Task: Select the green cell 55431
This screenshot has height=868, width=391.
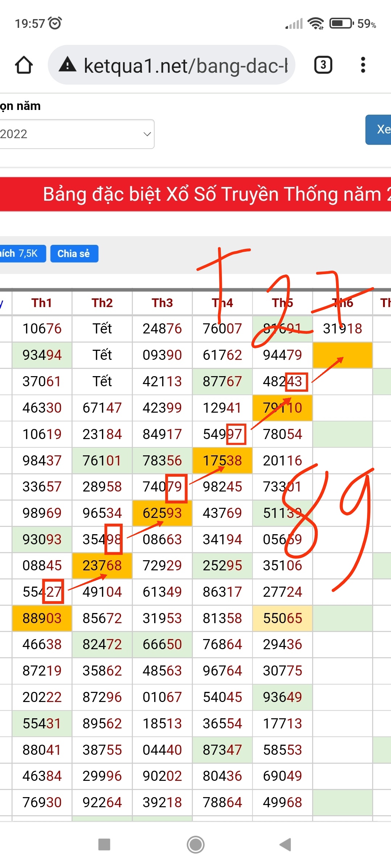Action: coord(42,724)
